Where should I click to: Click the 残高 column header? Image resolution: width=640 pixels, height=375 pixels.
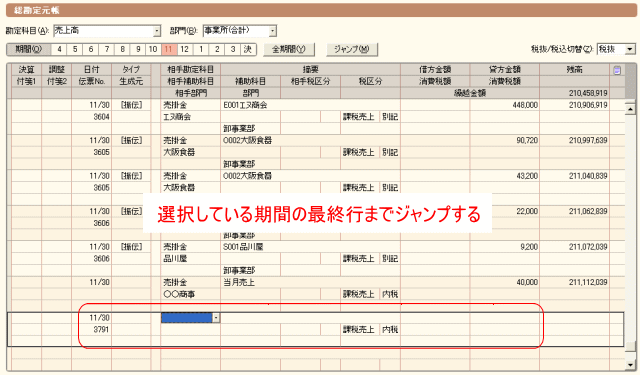point(574,70)
